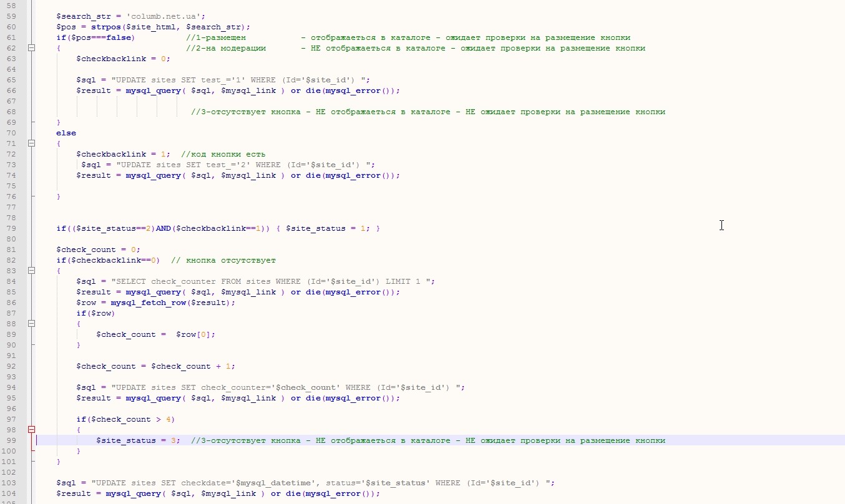
Task: Click '$site_status = 1;' on line 79
Action: click(328, 228)
